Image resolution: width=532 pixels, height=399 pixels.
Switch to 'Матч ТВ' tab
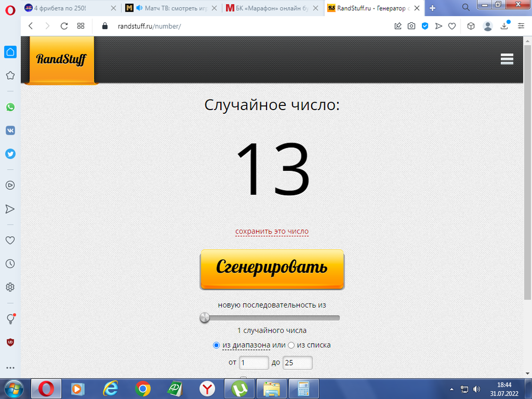click(171, 8)
